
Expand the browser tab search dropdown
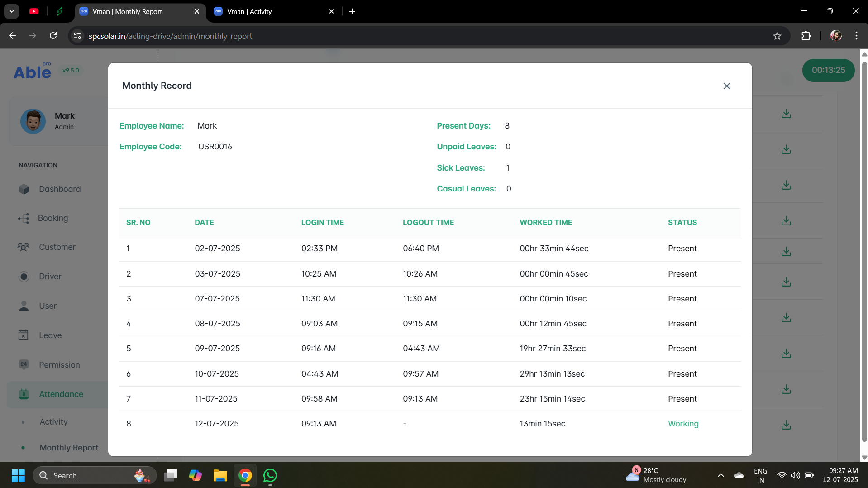point(12,11)
